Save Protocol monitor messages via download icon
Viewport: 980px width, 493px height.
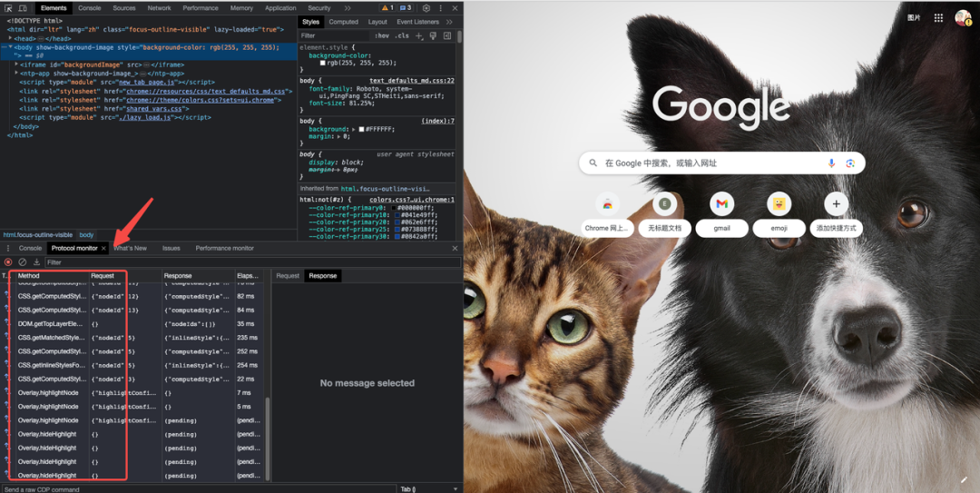click(x=36, y=262)
